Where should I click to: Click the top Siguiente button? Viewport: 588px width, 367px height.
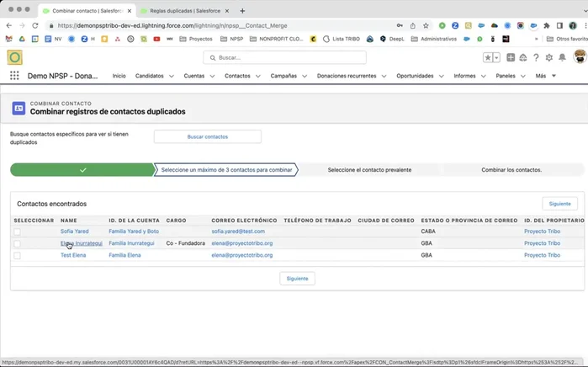[x=559, y=204]
